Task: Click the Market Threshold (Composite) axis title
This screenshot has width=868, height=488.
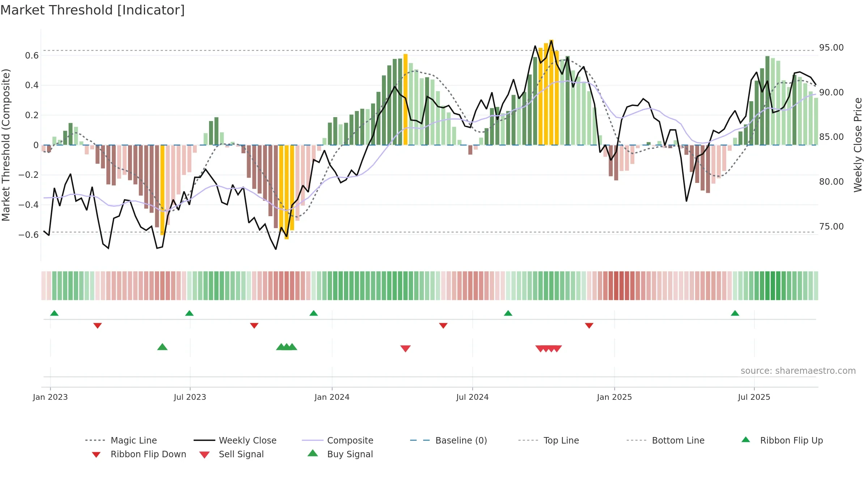Action: tap(6, 145)
